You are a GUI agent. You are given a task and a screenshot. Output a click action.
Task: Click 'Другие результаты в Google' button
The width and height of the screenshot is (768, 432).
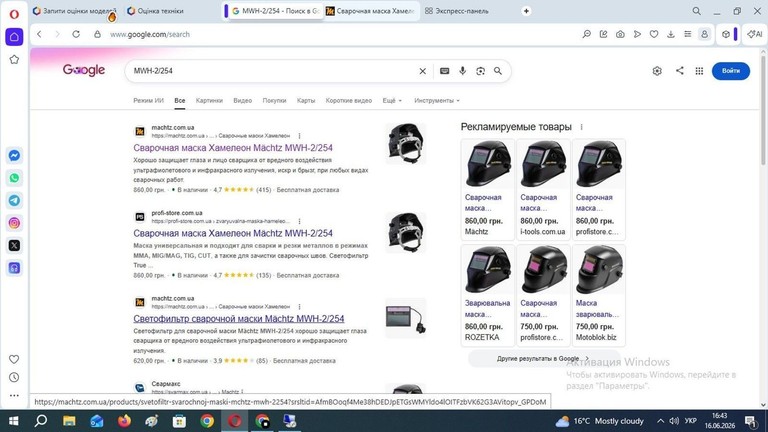(543, 359)
